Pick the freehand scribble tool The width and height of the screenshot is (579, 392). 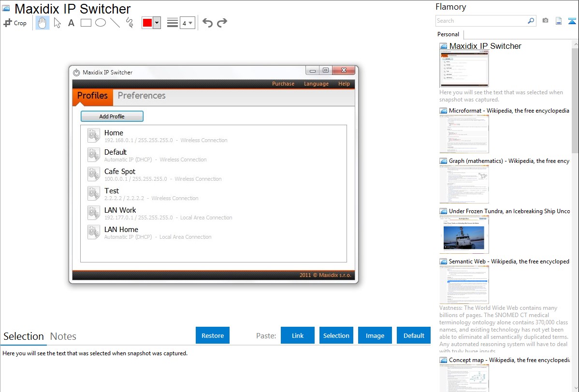point(130,23)
